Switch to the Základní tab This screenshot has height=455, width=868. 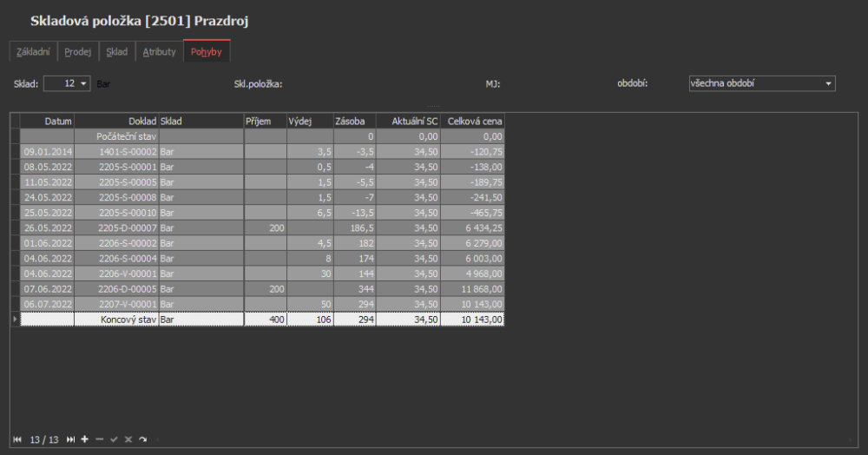point(33,51)
